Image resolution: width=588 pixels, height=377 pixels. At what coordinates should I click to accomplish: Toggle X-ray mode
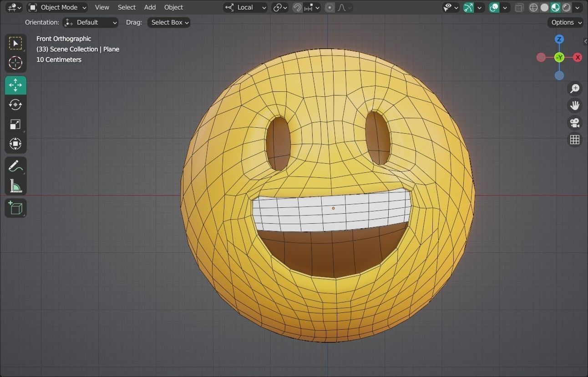[519, 7]
